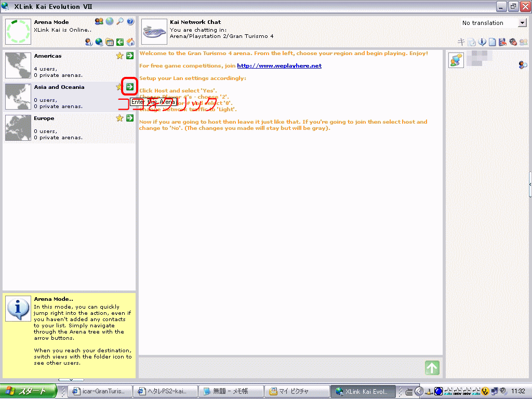Enter the Asia and Oceania arena
The height and width of the screenshot is (399, 532).
click(130, 87)
